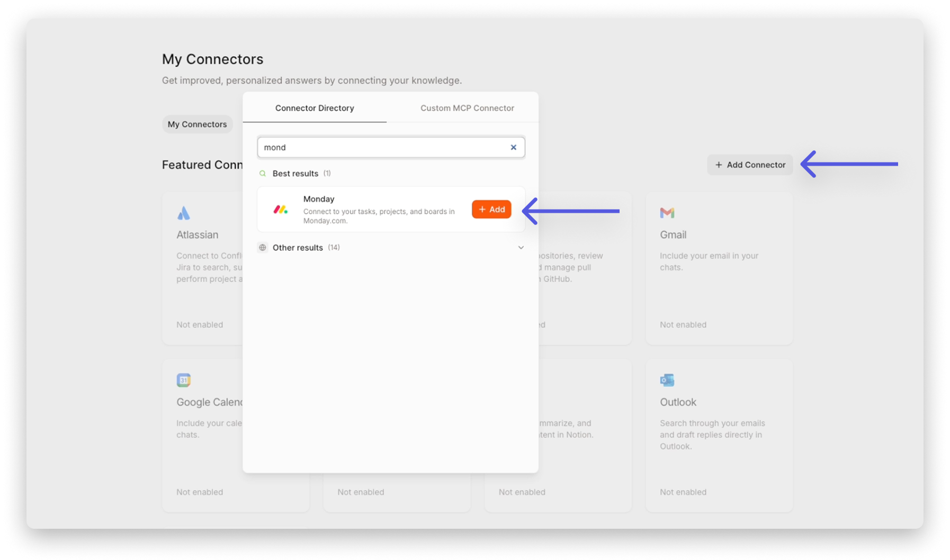Click Not enabled status on Atlassian card

point(200,324)
